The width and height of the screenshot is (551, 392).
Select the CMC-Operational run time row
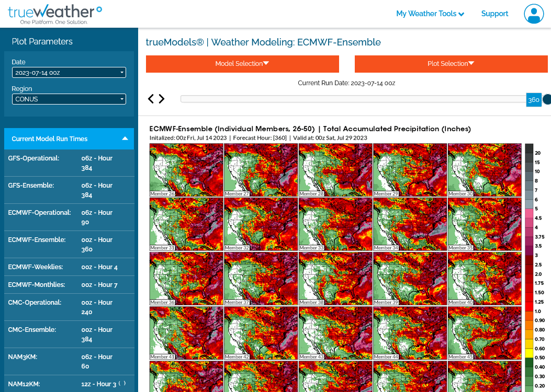click(69, 307)
